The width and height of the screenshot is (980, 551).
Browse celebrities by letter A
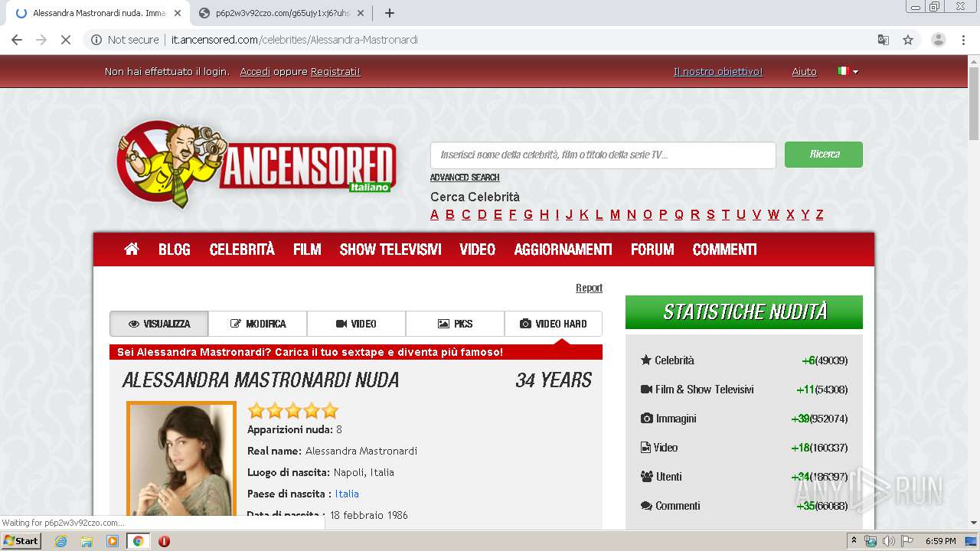pyautogui.click(x=434, y=215)
